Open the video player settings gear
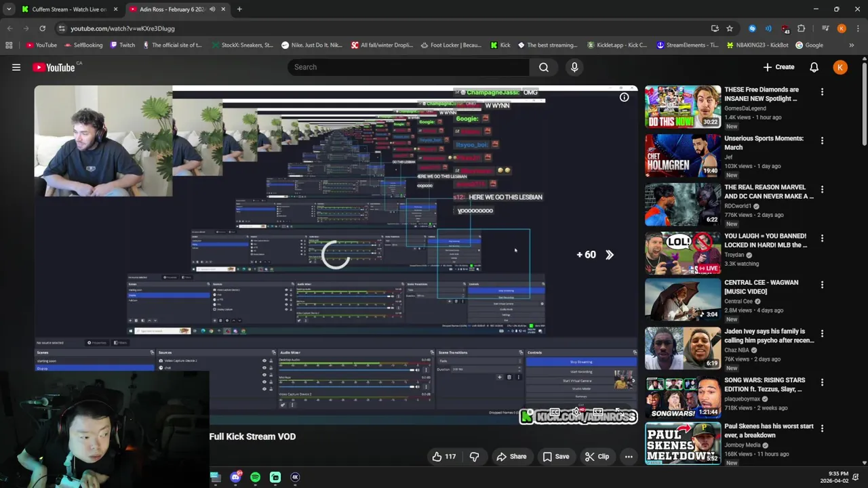The image size is (868, 488). coord(576,412)
